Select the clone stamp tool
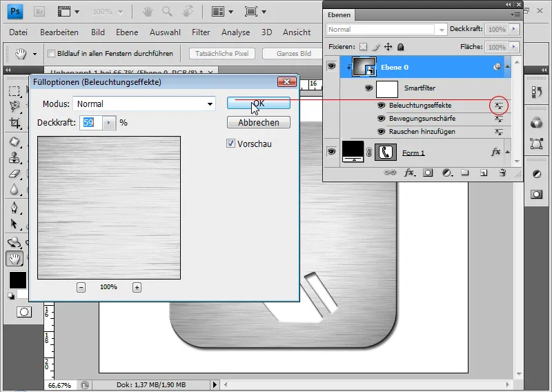This screenshot has width=552, height=392. pyautogui.click(x=14, y=157)
